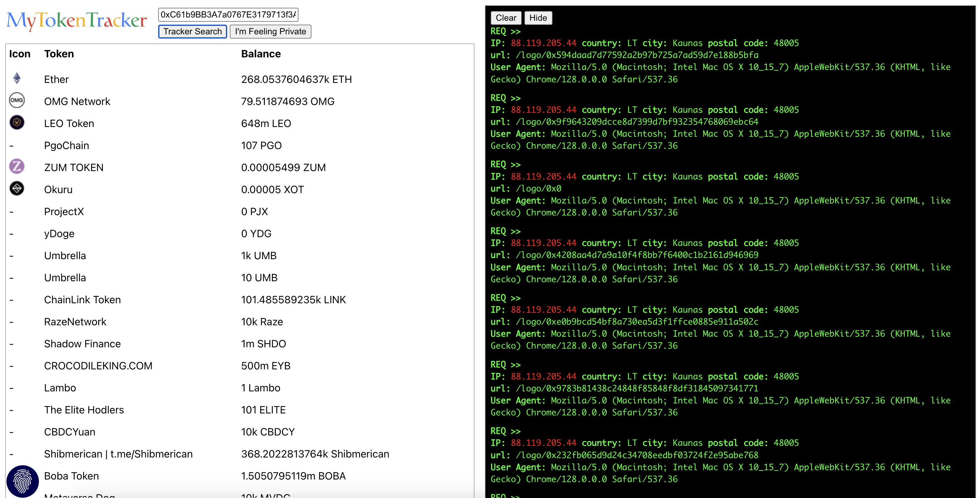Click log url /logo/0x9783b81438c24848f85848f8df31845097341771
This screenshot has width=980, height=498.
point(637,389)
